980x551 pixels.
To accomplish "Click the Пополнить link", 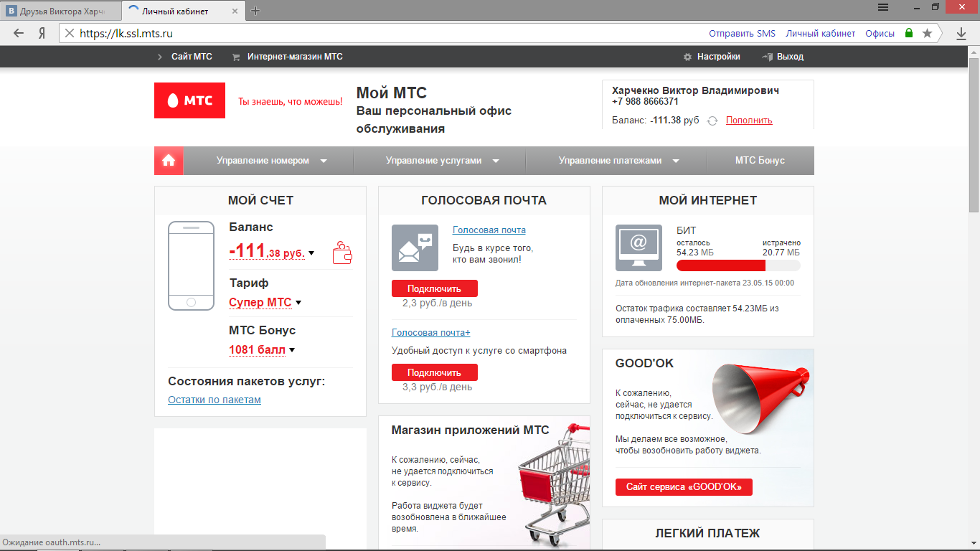I will pos(749,121).
